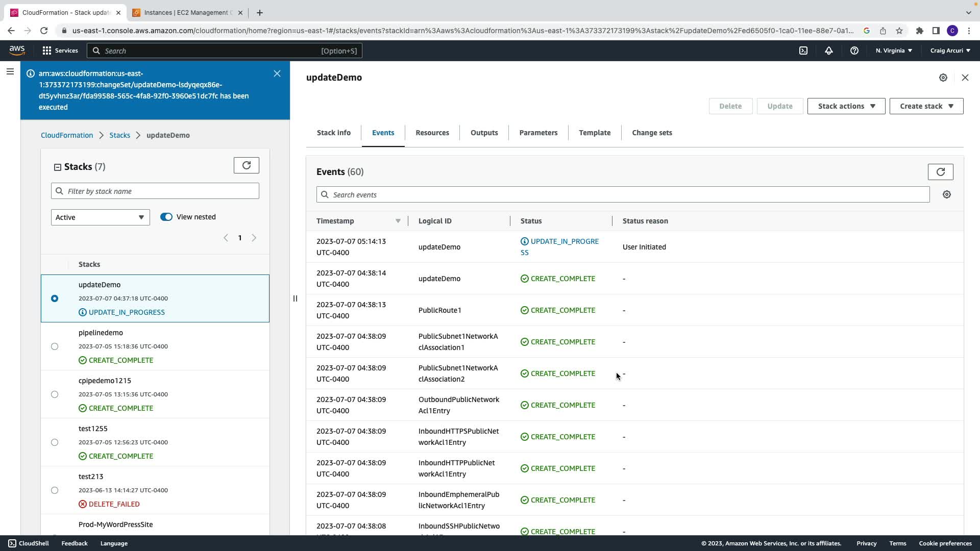This screenshot has height=551, width=980.
Task: Select the test1255 stack radio button
Action: [x=55, y=442]
